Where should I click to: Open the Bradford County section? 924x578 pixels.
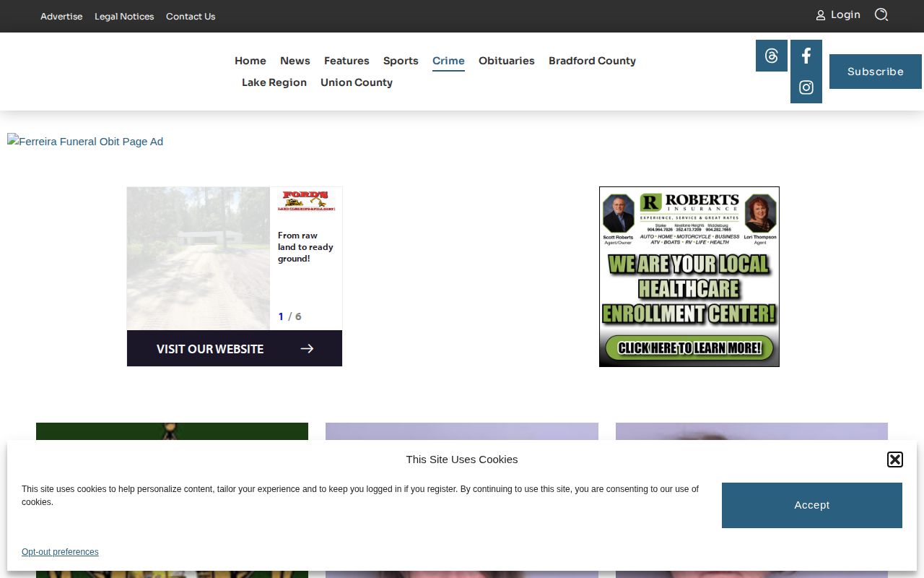[592, 61]
